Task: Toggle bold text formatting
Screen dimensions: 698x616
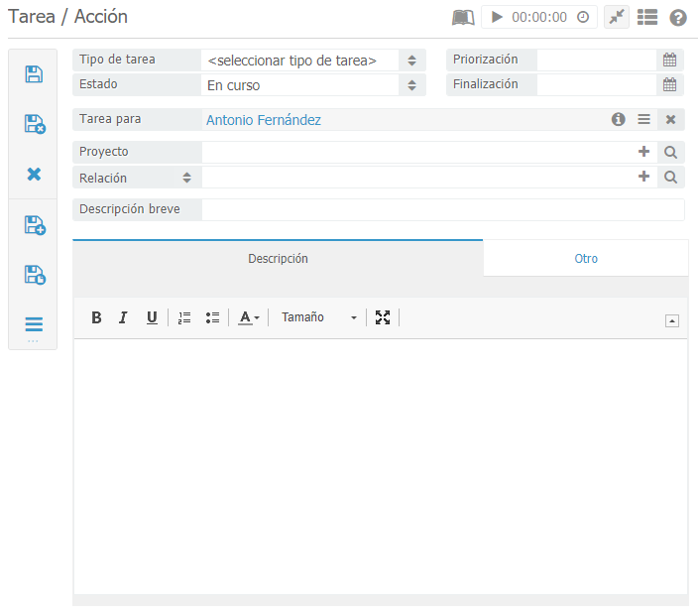Action: (x=96, y=317)
